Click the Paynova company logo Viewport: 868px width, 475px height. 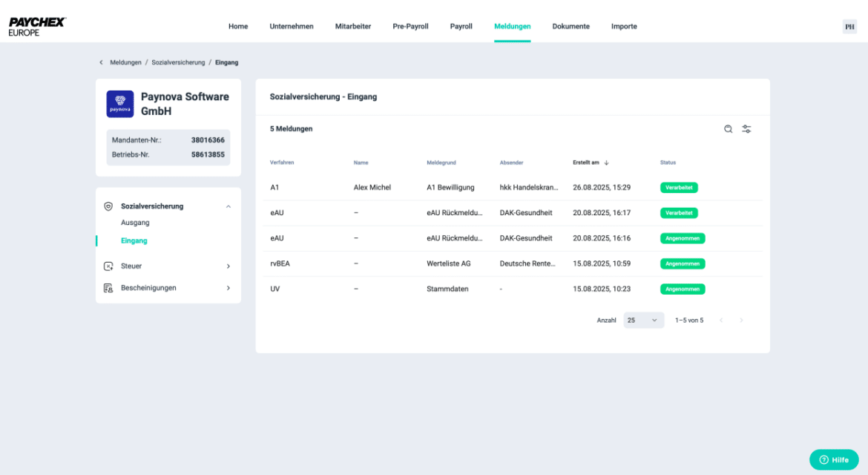pos(120,104)
